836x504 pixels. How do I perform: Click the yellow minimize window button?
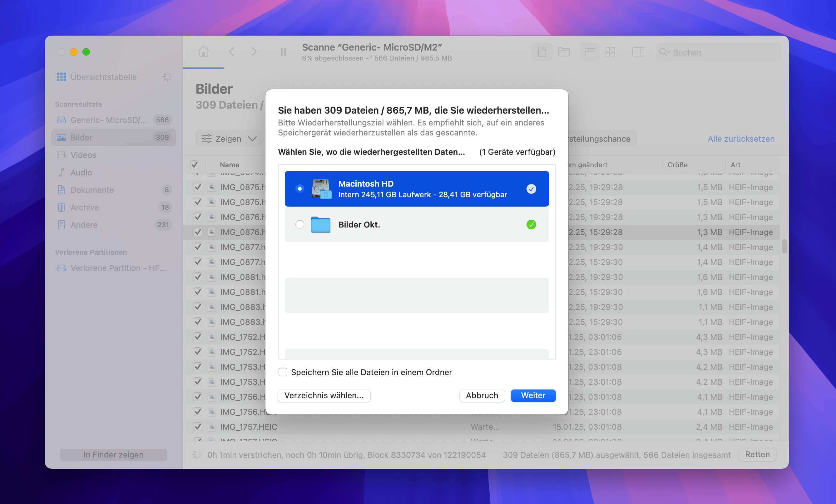(x=74, y=51)
